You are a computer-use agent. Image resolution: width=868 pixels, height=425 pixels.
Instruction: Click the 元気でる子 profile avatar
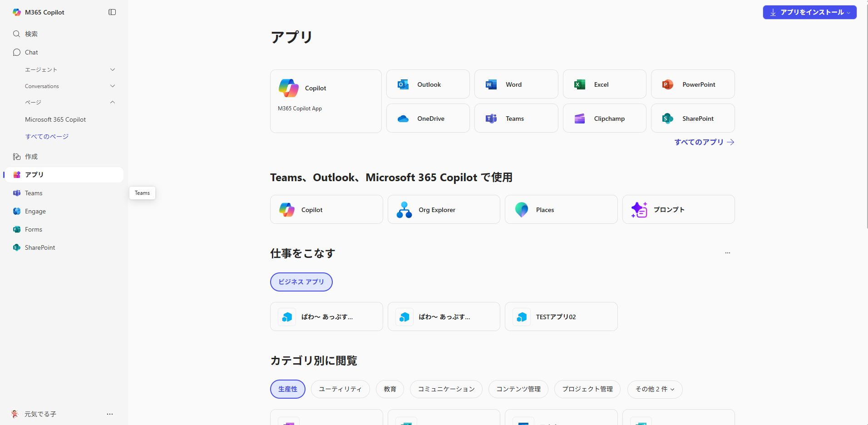(x=15, y=414)
